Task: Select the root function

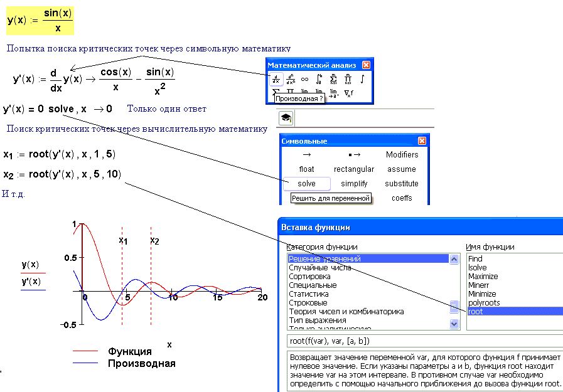Action: pos(515,311)
